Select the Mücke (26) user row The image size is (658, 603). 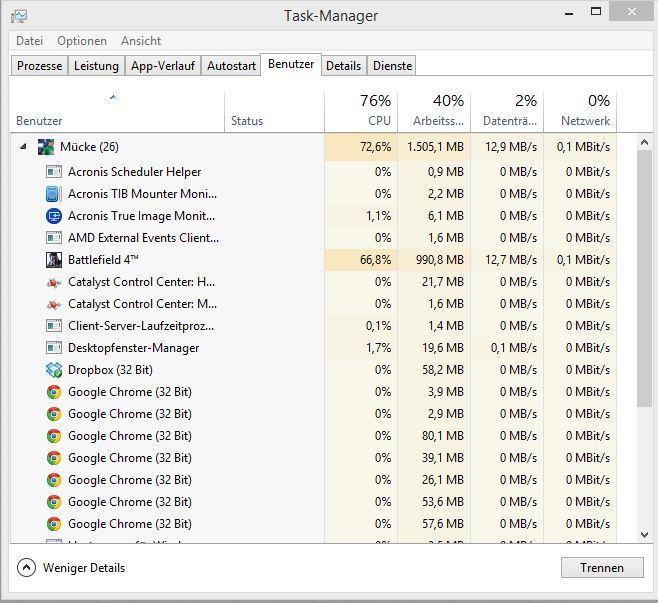[313, 147]
